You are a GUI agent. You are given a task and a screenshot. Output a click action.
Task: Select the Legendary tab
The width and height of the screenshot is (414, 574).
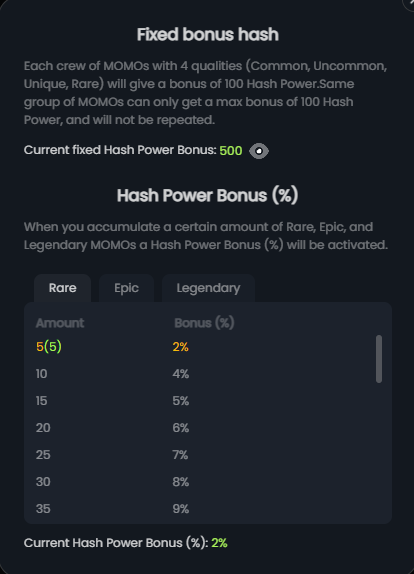click(x=208, y=288)
